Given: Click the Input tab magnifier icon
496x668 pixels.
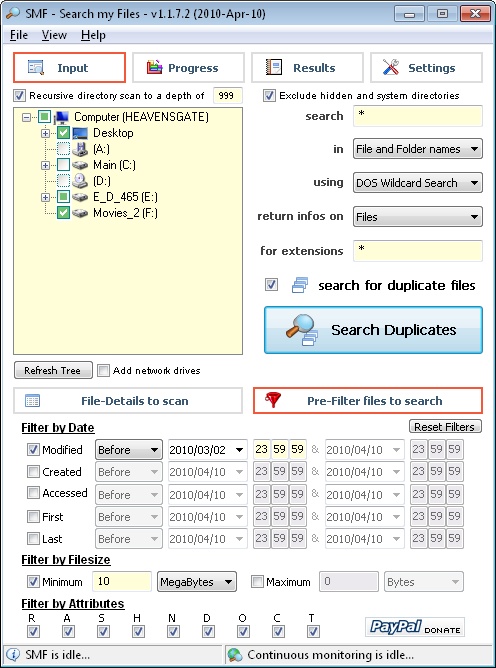Looking at the screenshot, I should pos(35,67).
